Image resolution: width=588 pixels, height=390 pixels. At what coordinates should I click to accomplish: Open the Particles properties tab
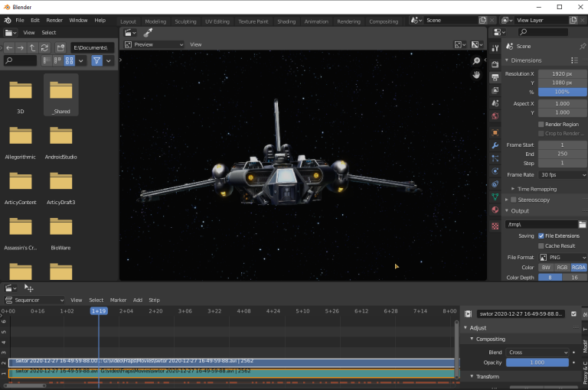495,158
